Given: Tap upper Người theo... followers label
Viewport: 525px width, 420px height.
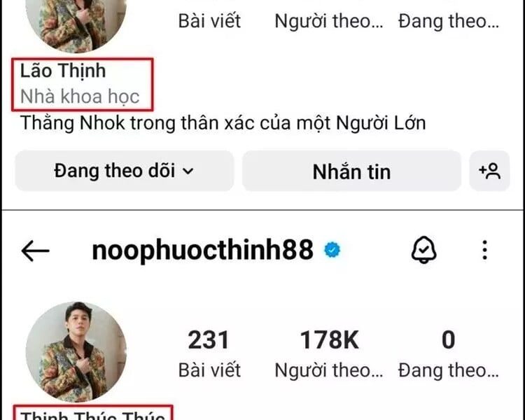Looking at the screenshot, I should [x=329, y=21].
